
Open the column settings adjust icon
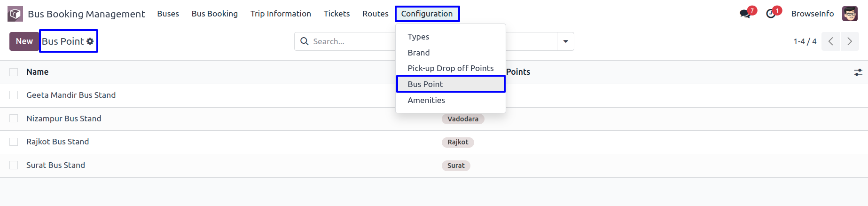858,72
